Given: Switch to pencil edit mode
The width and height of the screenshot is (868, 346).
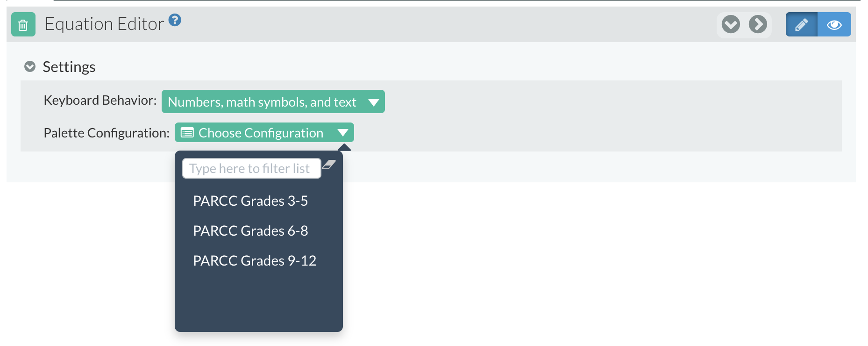Looking at the screenshot, I should (802, 24).
